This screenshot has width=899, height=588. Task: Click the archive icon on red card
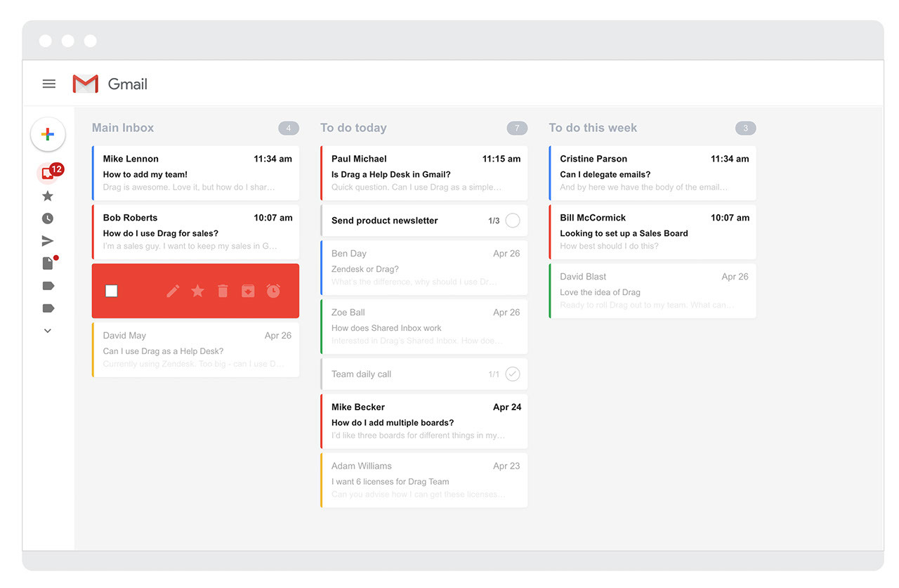pos(248,291)
